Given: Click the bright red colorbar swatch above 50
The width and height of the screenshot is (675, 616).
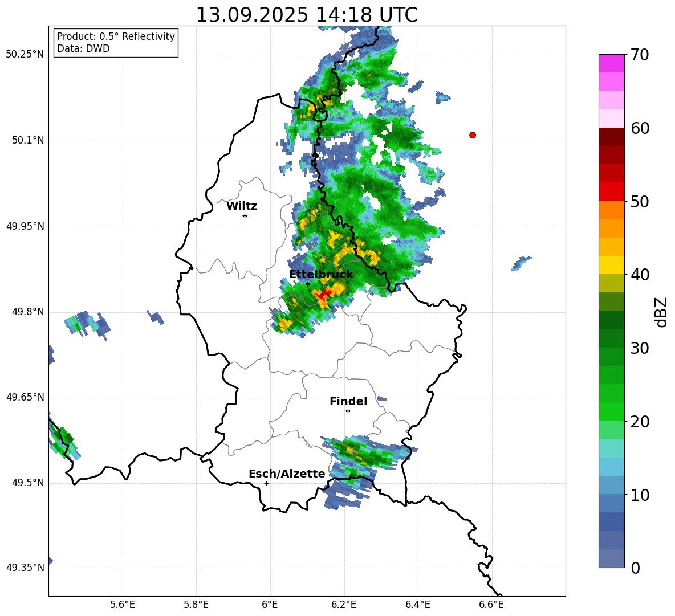Looking at the screenshot, I should pyautogui.click(x=611, y=192).
